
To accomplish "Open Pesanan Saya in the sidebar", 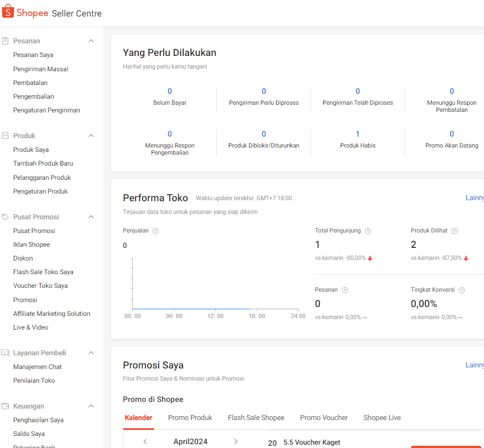I will coord(33,55).
